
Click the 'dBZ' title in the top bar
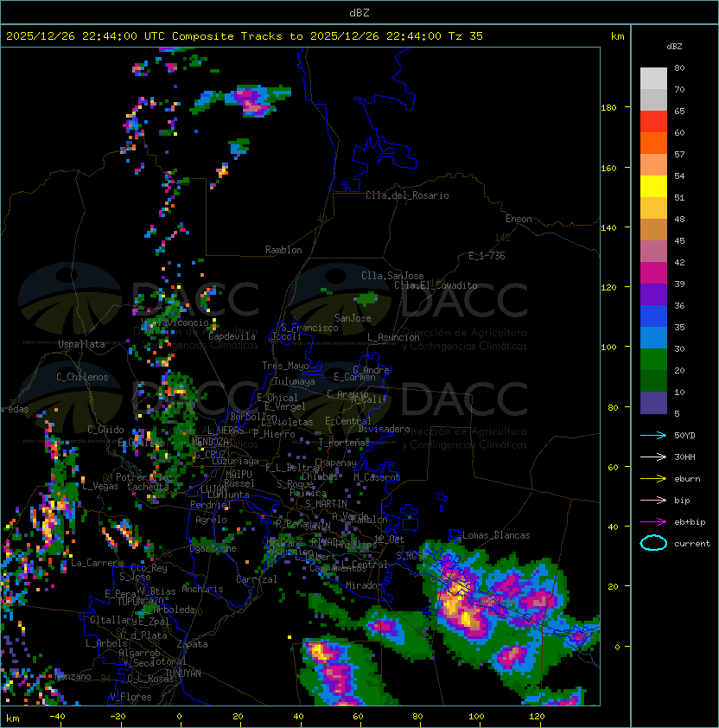coord(359,12)
